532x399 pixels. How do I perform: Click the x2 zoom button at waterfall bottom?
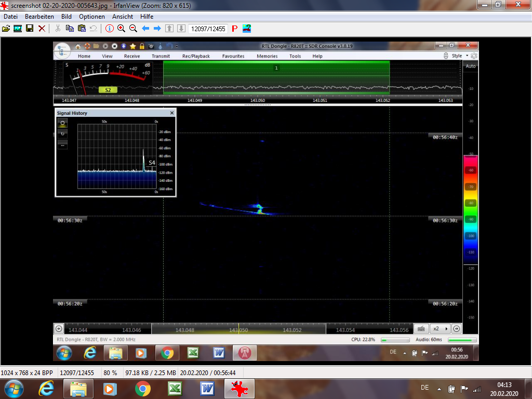click(436, 328)
